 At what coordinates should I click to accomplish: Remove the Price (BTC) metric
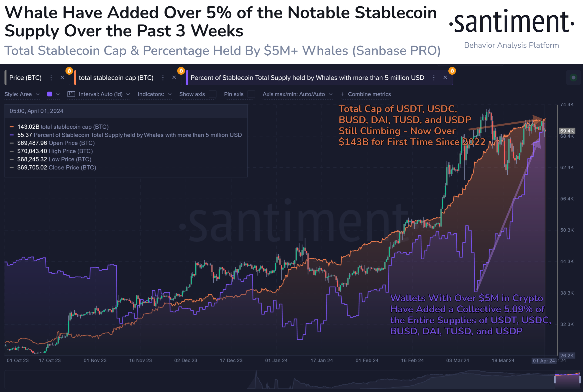[62, 78]
